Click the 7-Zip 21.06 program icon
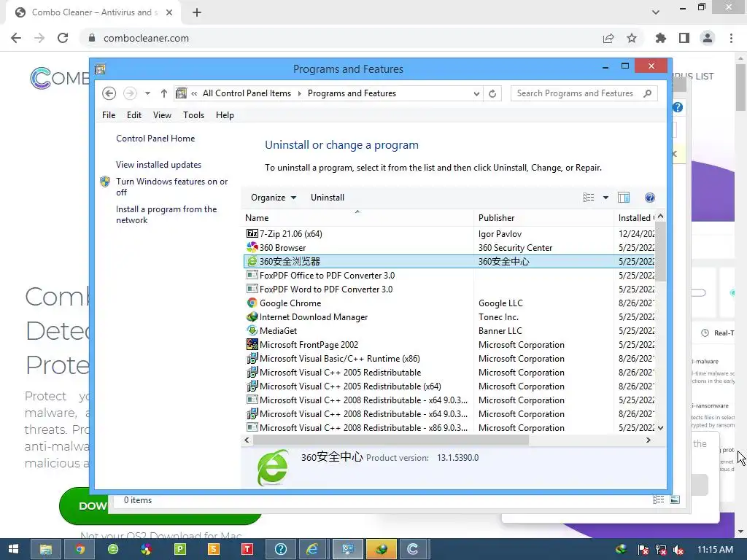The height and width of the screenshot is (560, 747). coord(252,233)
